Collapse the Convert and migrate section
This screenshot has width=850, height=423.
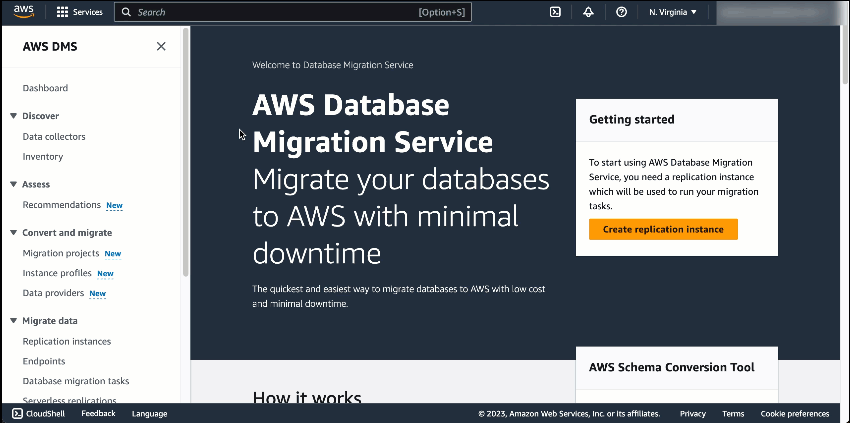(14, 233)
